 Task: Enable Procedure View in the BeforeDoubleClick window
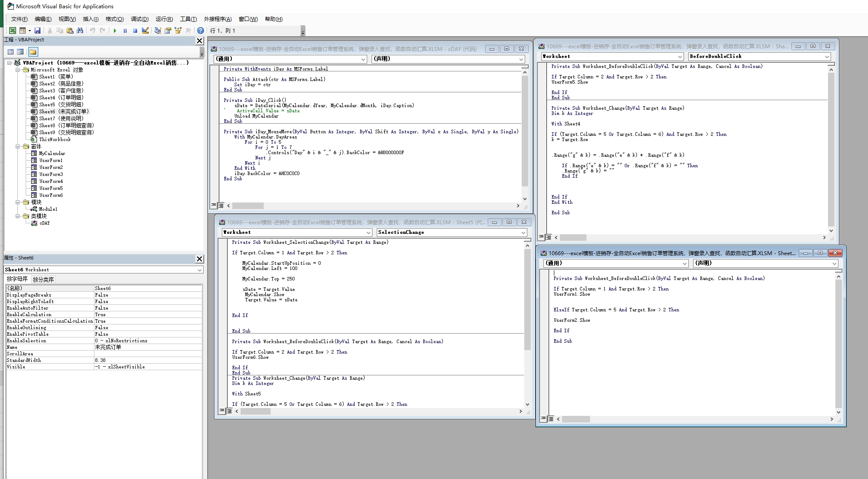pyautogui.click(x=541, y=237)
